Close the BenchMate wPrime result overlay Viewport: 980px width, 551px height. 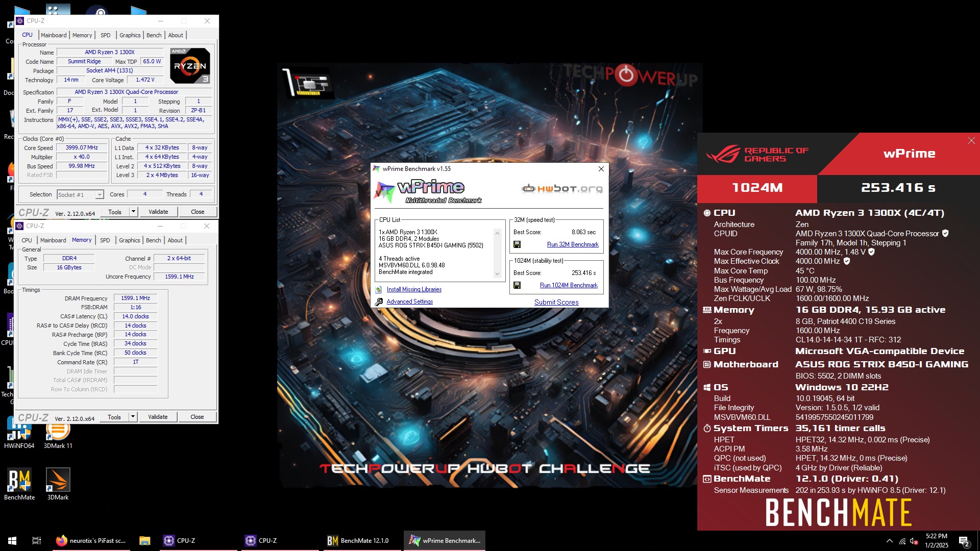[971, 141]
